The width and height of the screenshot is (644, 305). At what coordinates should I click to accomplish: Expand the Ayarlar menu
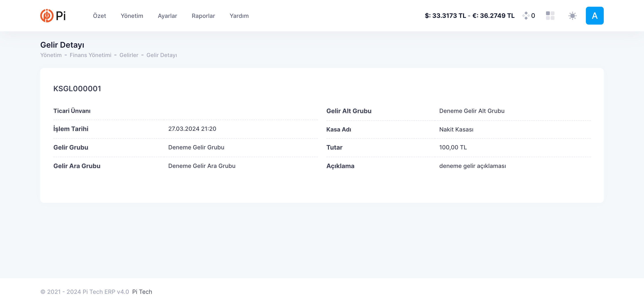pyautogui.click(x=167, y=16)
